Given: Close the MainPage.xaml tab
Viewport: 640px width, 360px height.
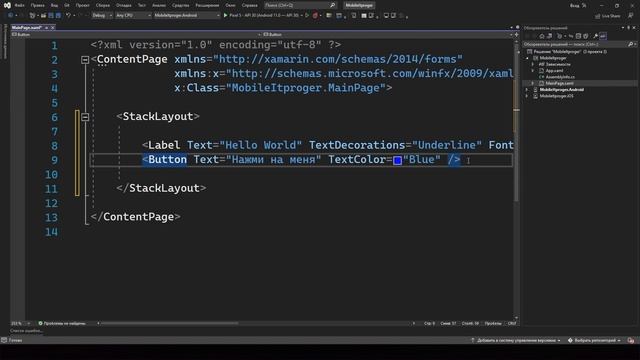Looking at the screenshot, I should point(53,27).
